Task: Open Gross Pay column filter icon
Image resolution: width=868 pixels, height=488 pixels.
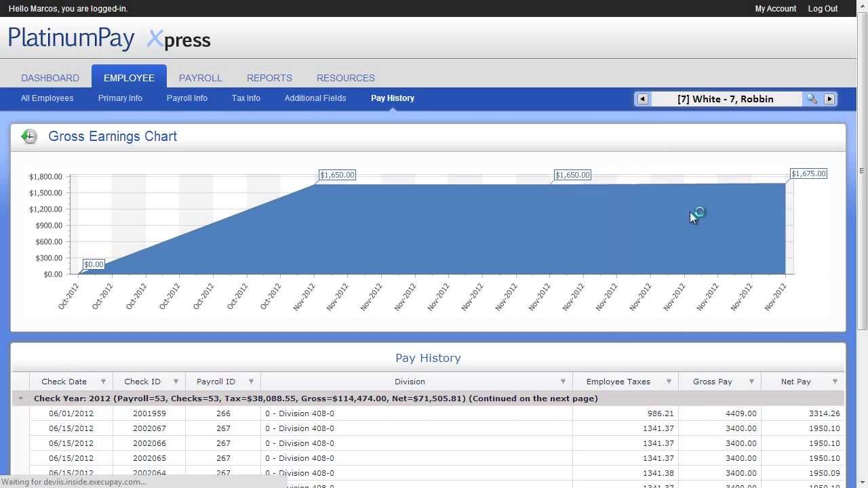Action: pyautogui.click(x=751, y=382)
